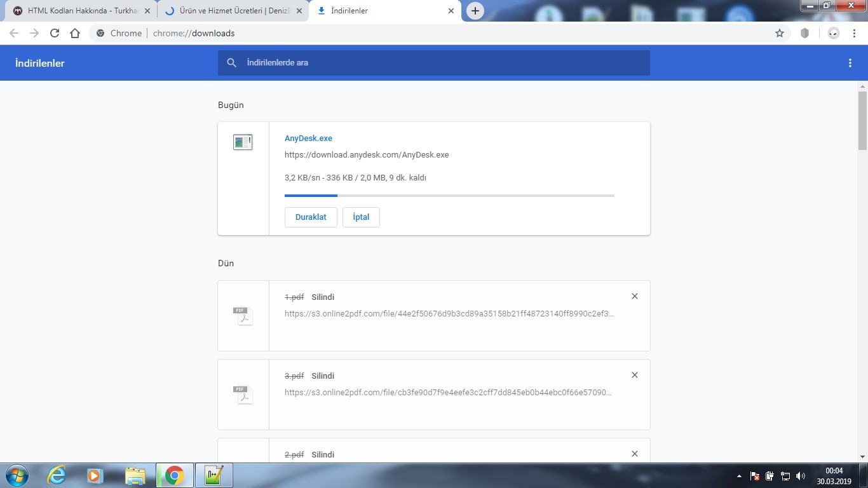Open Windows Media Player from taskbar

click(x=95, y=475)
